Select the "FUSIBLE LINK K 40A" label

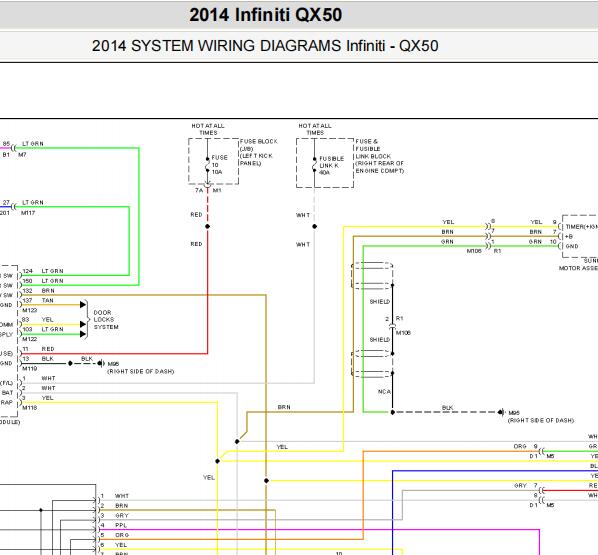click(x=331, y=166)
